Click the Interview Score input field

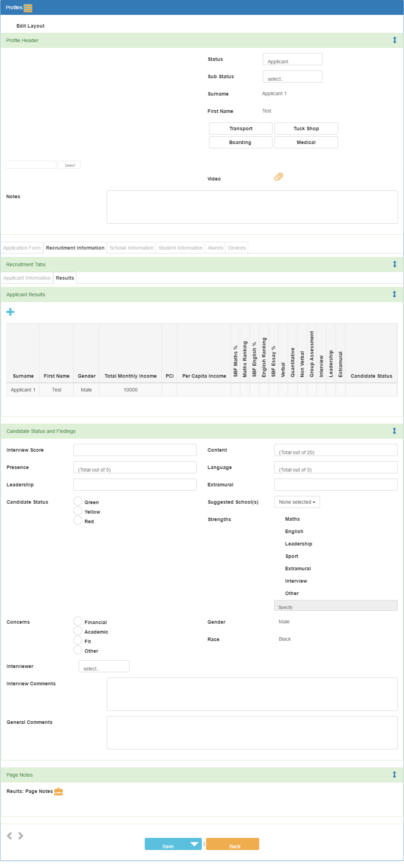(135, 450)
